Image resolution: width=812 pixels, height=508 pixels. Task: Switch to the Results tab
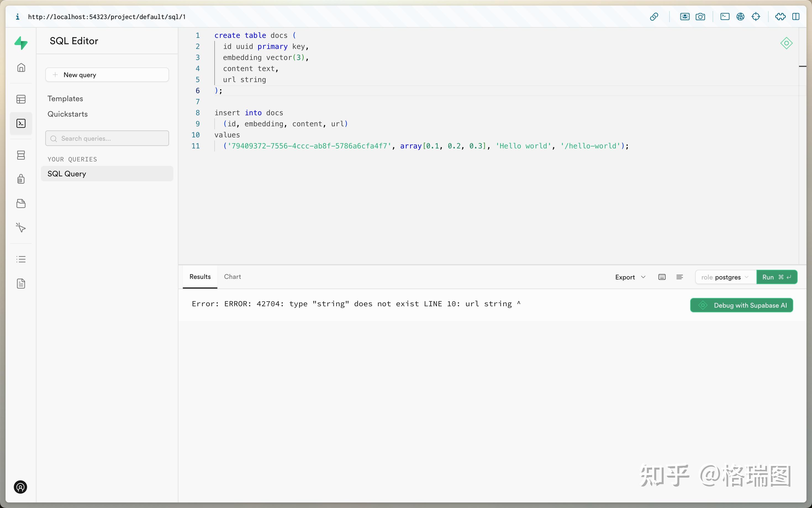tap(200, 276)
